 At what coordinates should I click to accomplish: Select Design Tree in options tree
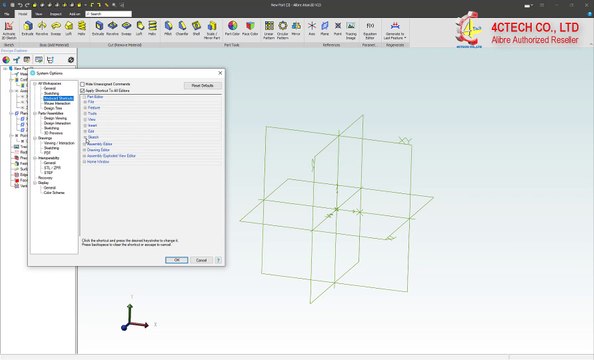coord(53,108)
